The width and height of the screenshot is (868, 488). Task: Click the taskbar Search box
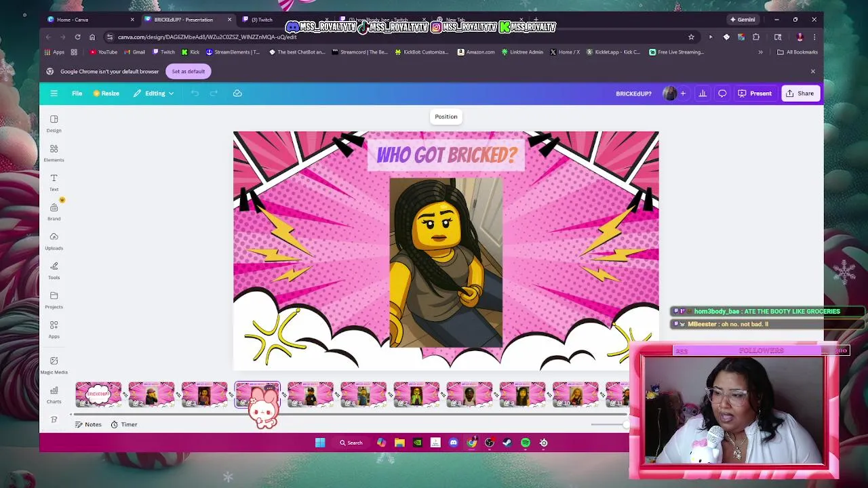click(351, 443)
